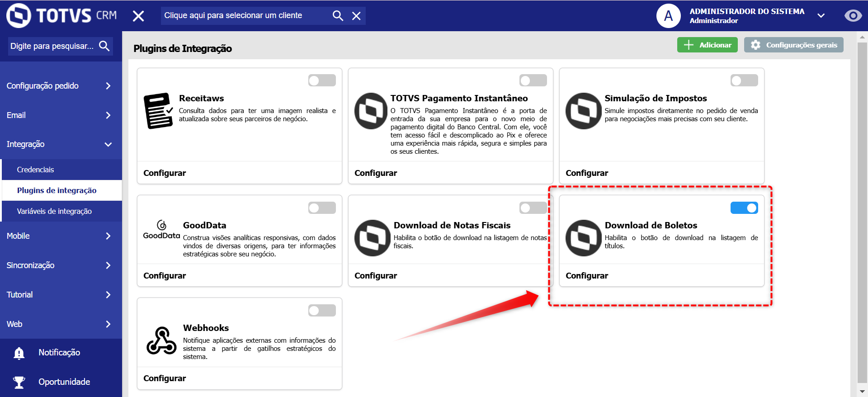The width and height of the screenshot is (868, 397).
Task: Click the plus icon on Adicionar
Action: coord(689,45)
